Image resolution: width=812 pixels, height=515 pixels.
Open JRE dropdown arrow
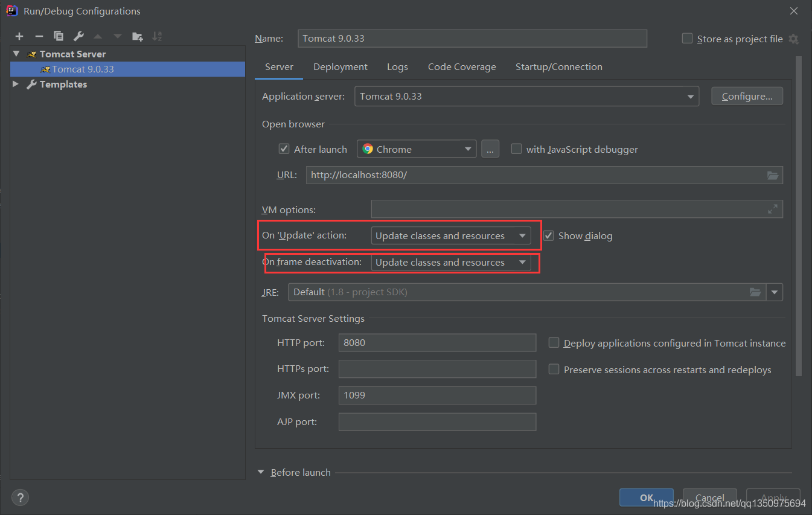coord(775,292)
